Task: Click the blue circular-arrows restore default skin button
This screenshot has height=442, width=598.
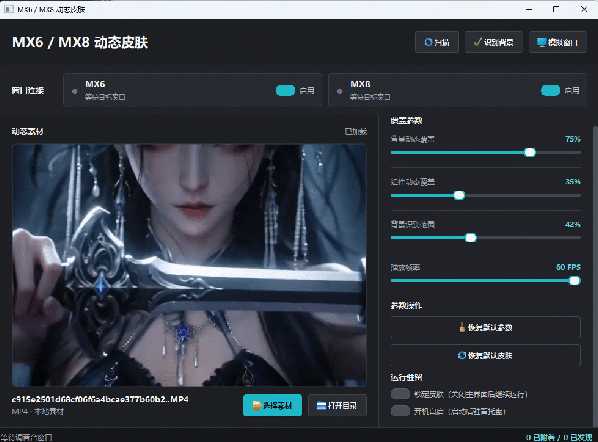Action: coord(485,355)
